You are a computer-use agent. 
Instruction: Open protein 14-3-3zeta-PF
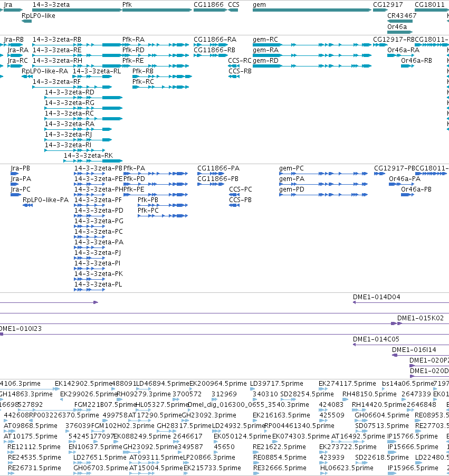point(98,200)
